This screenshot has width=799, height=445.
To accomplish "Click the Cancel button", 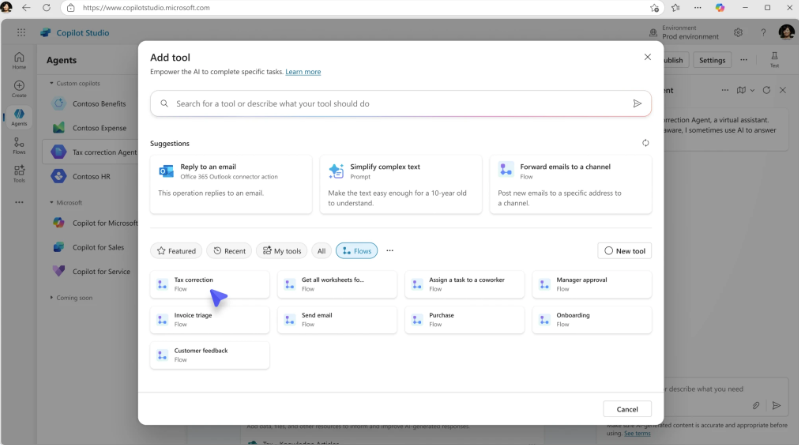I will [627, 409].
